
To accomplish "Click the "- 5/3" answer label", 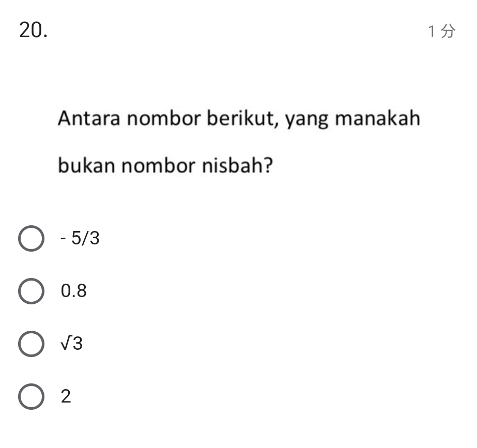I will point(79,239).
